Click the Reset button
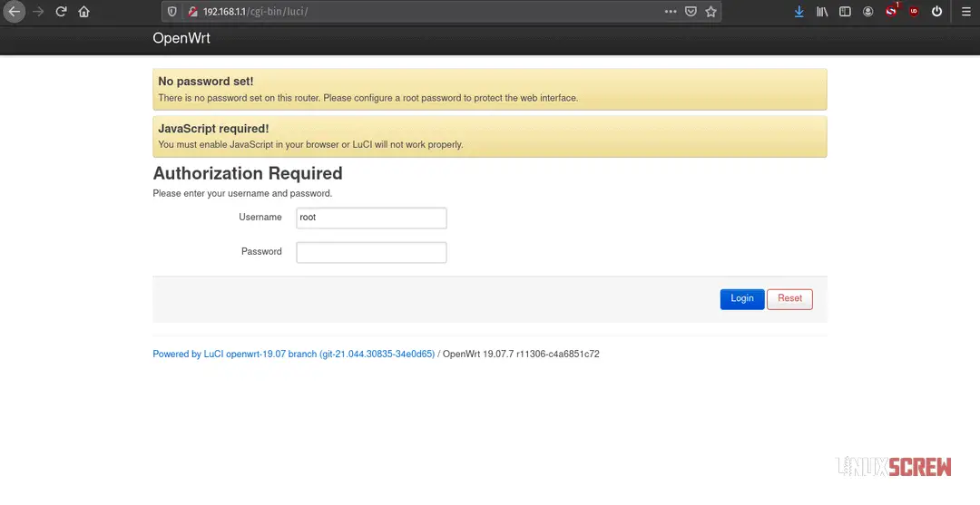 [789, 299]
